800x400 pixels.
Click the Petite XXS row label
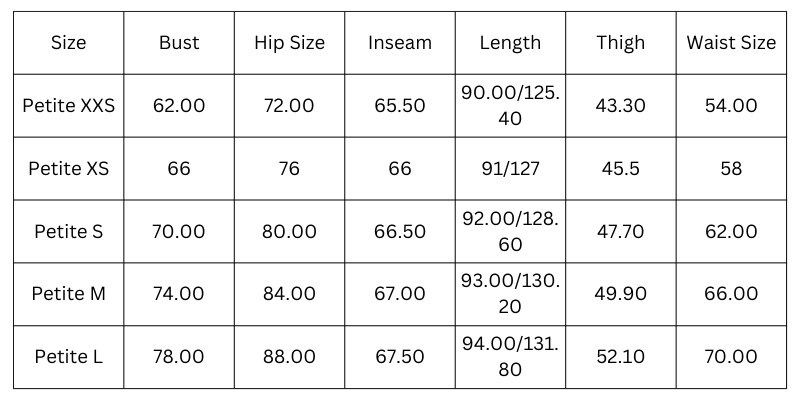[69, 105]
